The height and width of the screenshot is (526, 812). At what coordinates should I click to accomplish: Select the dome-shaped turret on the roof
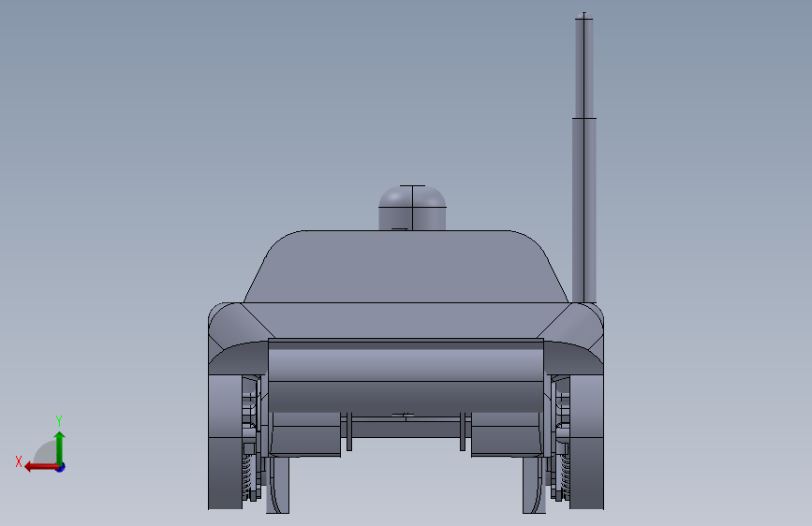(x=412, y=208)
